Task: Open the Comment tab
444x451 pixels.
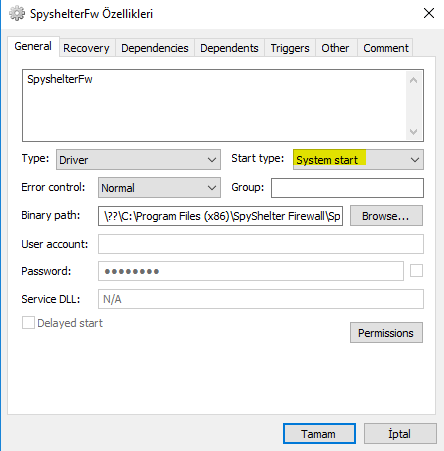Action: click(386, 48)
